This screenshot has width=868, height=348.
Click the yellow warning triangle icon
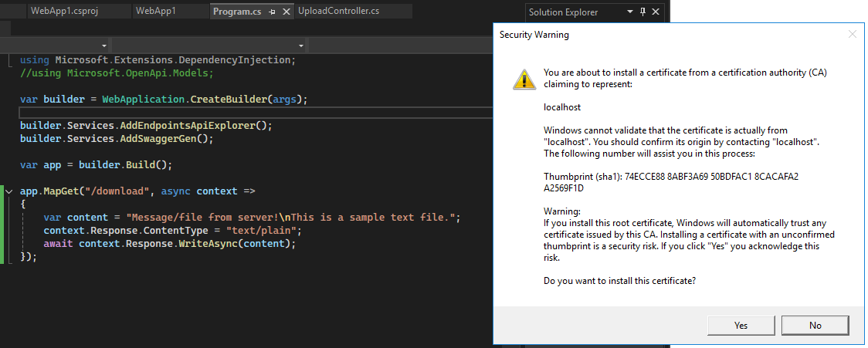click(524, 79)
